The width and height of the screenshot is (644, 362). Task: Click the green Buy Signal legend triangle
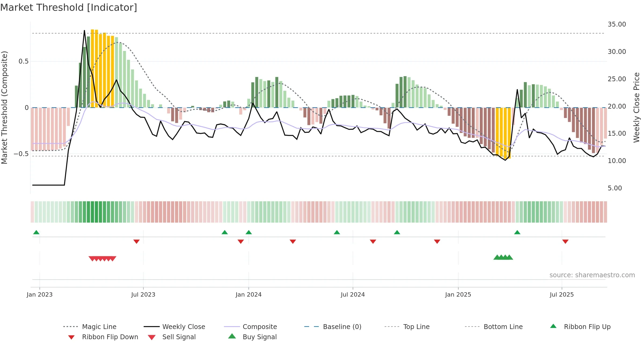232,336
